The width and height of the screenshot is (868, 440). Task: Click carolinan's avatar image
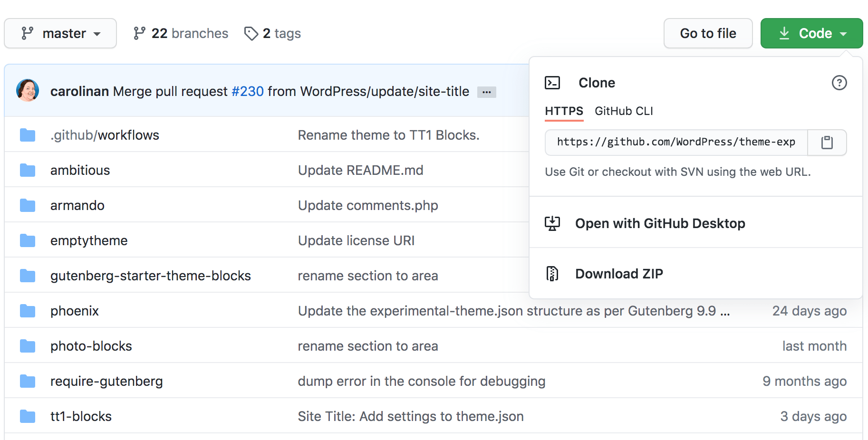(x=28, y=90)
